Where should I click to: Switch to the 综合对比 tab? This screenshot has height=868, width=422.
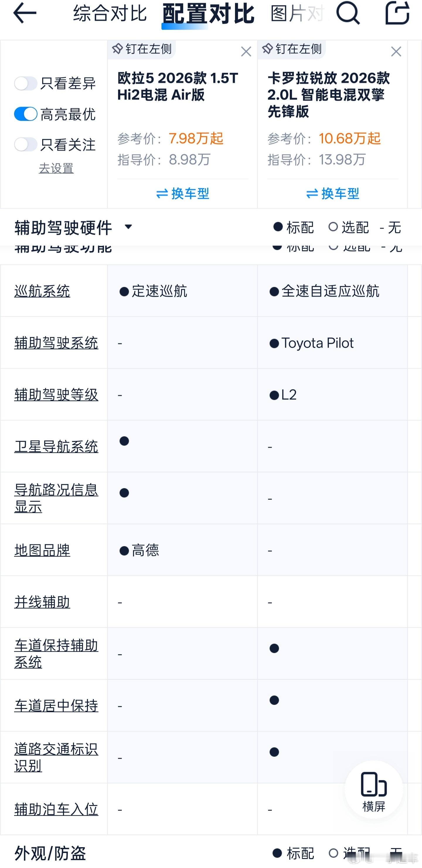(110, 13)
